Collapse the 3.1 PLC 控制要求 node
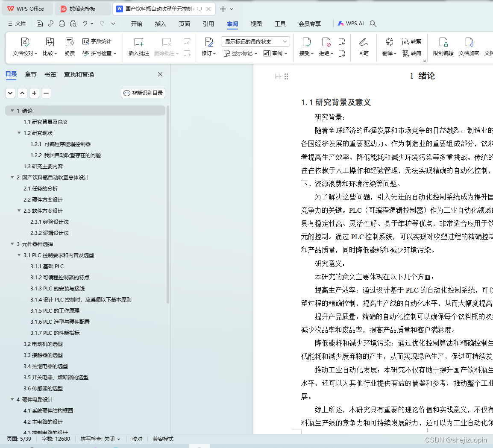The image size is (493, 448). tap(19, 255)
